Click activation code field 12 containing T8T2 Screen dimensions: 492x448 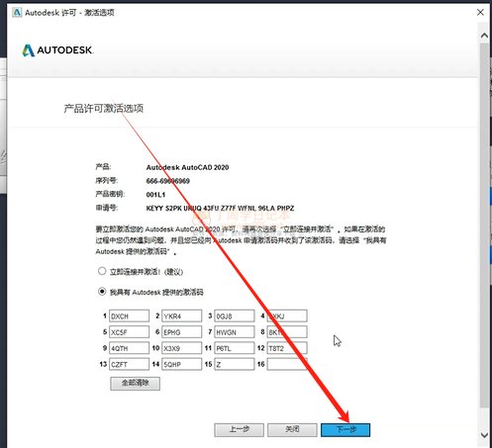click(x=287, y=348)
